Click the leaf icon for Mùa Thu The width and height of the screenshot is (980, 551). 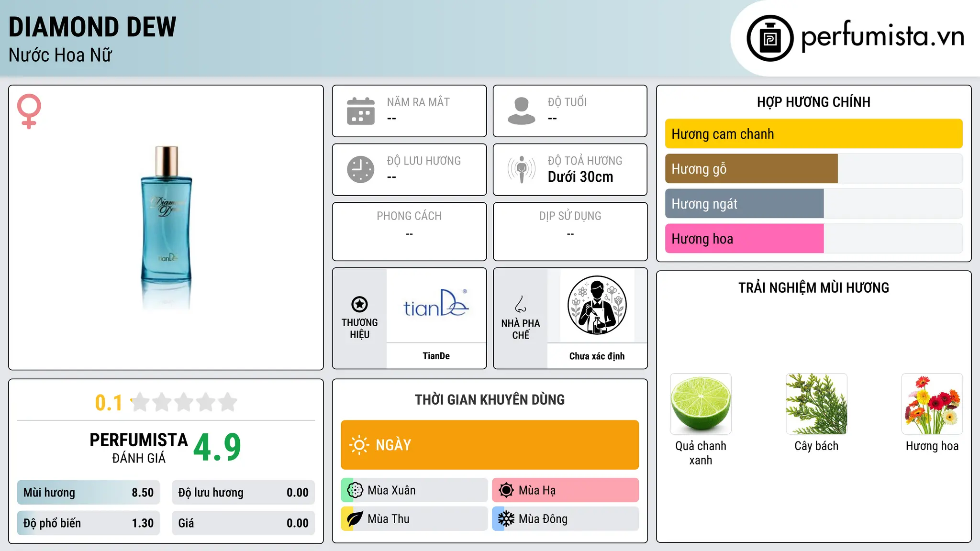(355, 519)
